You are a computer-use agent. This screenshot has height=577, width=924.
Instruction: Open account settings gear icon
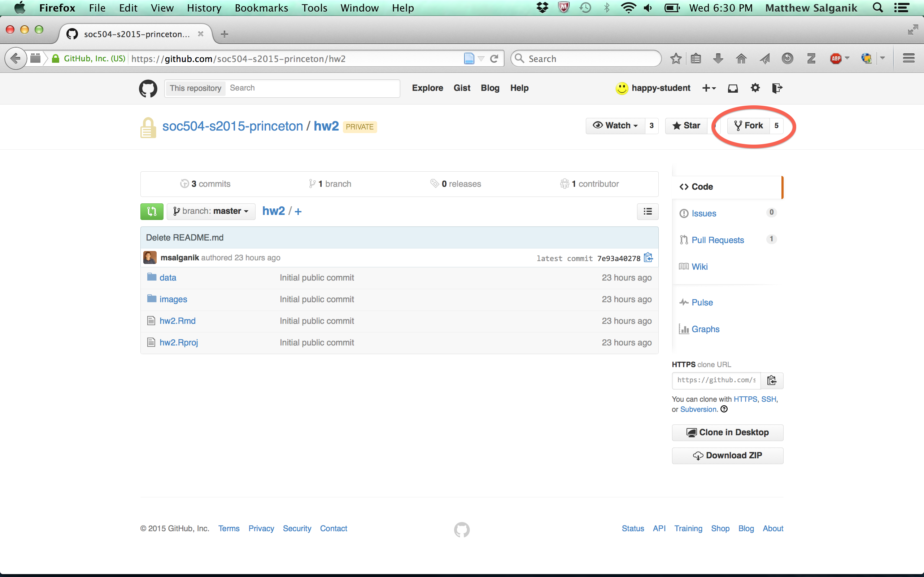click(755, 88)
